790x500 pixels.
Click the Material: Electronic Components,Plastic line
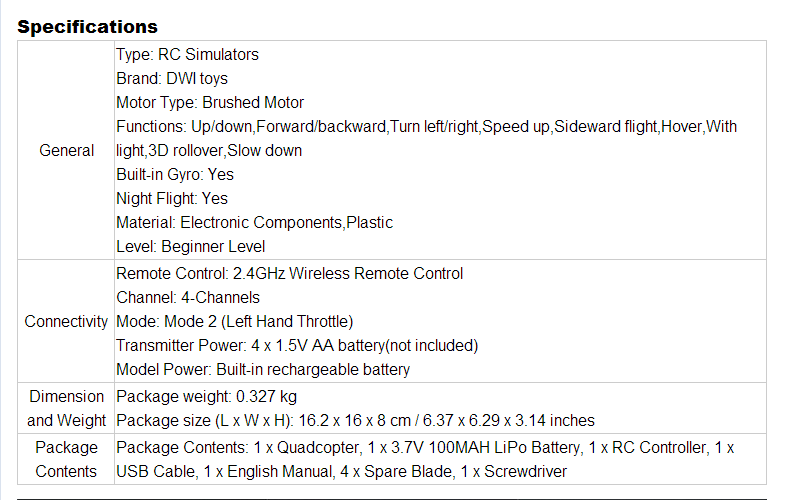(254, 222)
